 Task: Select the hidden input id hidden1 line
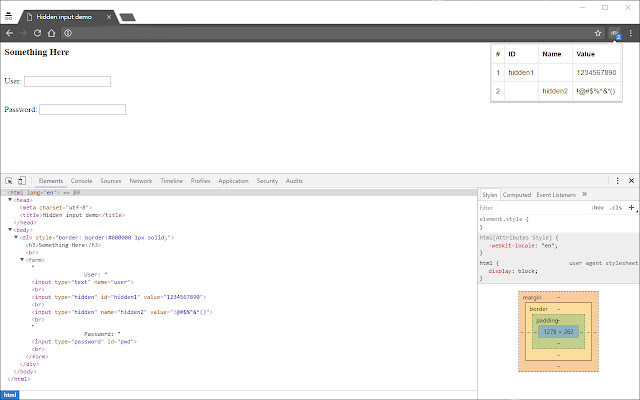[x=119, y=297]
